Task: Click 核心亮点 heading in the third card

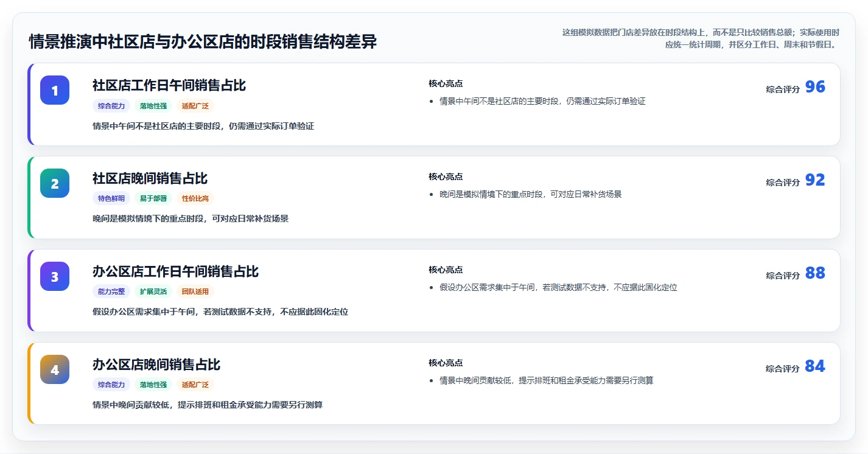Action: click(x=446, y=270)
